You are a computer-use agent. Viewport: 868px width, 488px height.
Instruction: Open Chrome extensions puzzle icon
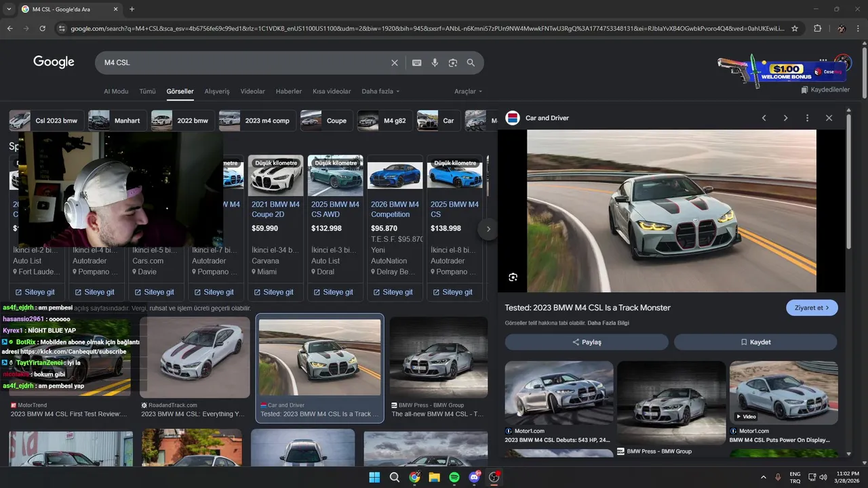tap(817, 28)
